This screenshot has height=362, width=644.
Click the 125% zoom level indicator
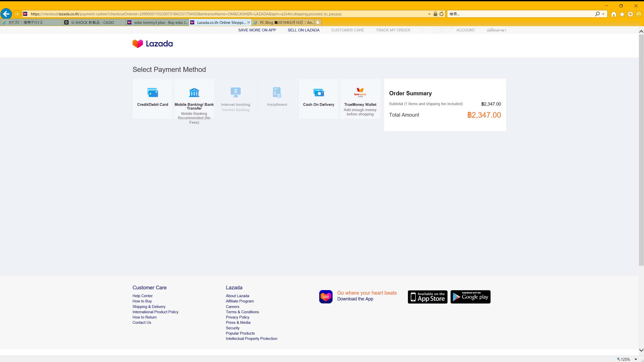624,359
